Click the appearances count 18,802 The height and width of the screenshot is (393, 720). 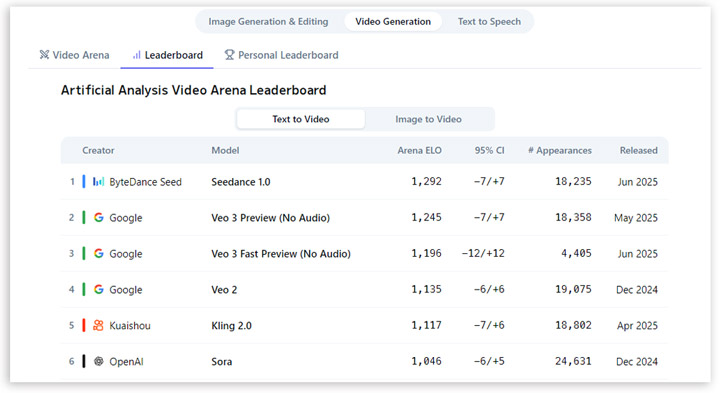pos(573,325)
